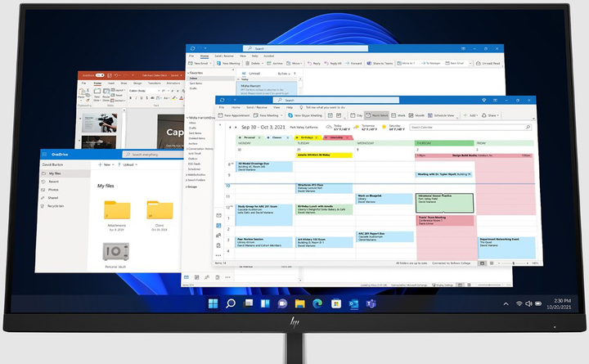Image resolution: width=589 pixels, height=364 pixels.
Task: Open the OneDrive app launcher grid
Action: click(44, 155)
